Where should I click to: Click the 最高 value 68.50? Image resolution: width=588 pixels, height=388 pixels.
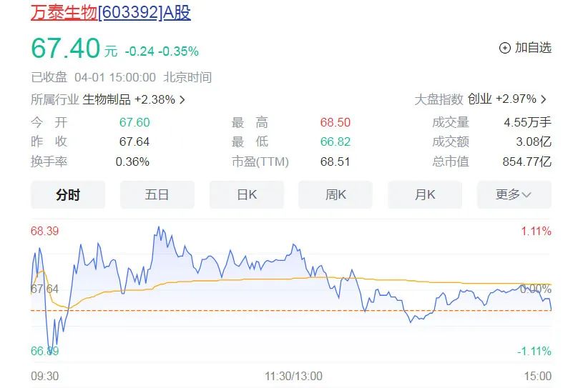click(x=335, y=122)
